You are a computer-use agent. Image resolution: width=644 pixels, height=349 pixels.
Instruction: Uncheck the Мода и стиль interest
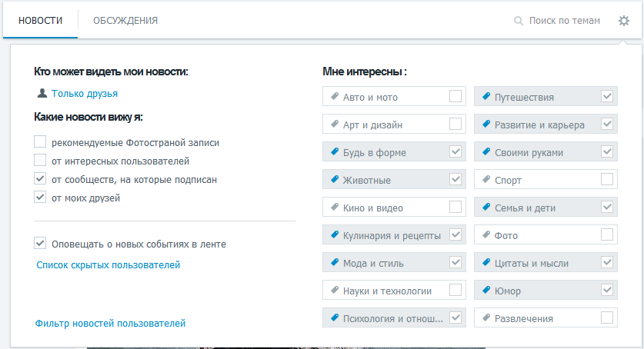[455, 262]
